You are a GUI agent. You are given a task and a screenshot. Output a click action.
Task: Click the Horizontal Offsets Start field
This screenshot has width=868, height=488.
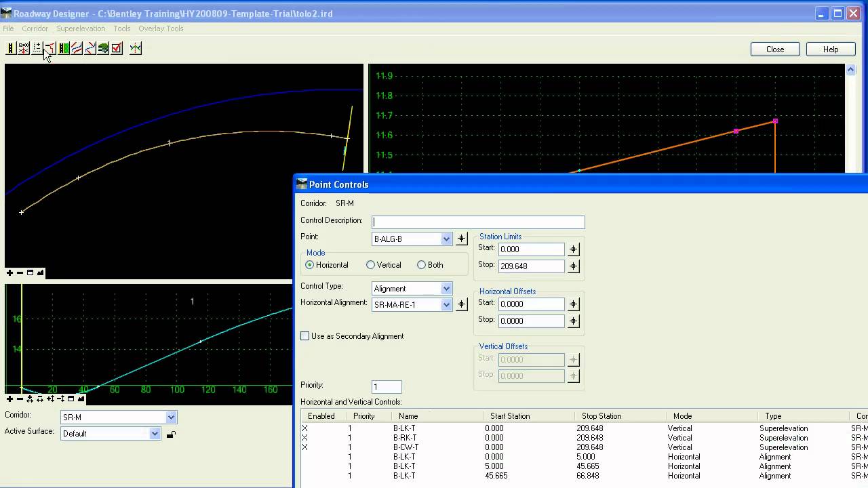(x=531, y=304)
